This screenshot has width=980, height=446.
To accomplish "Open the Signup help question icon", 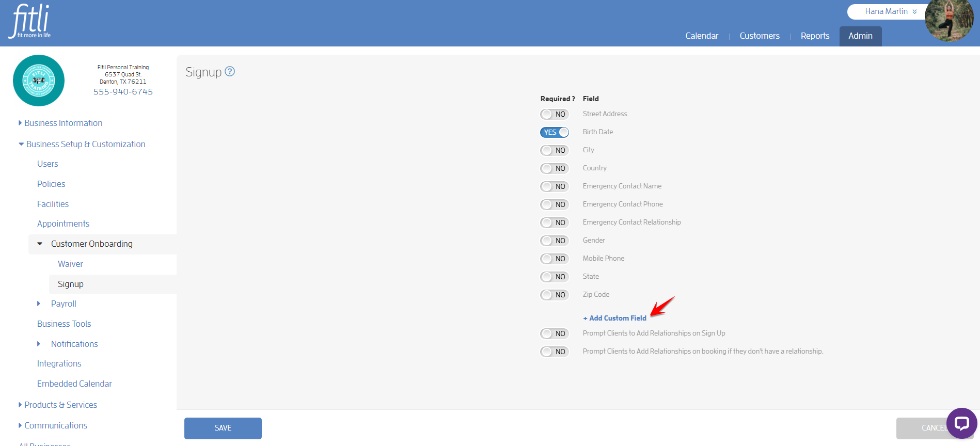I will point(230,71).
